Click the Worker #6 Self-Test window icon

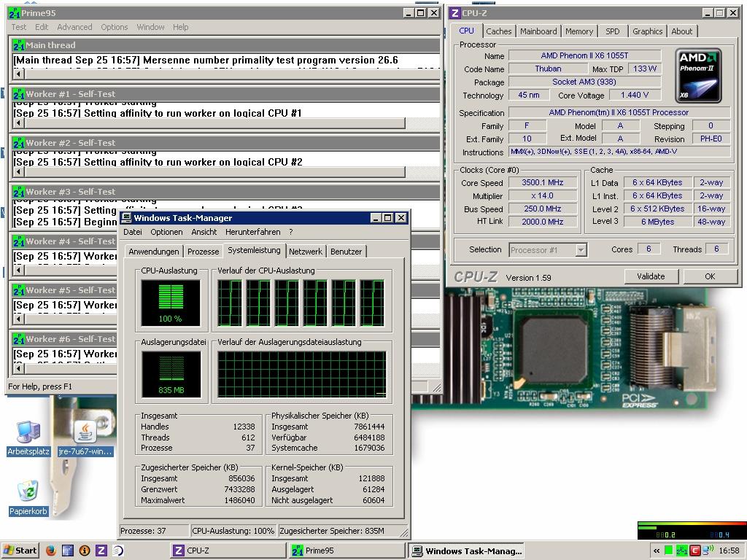click(19, 339)
